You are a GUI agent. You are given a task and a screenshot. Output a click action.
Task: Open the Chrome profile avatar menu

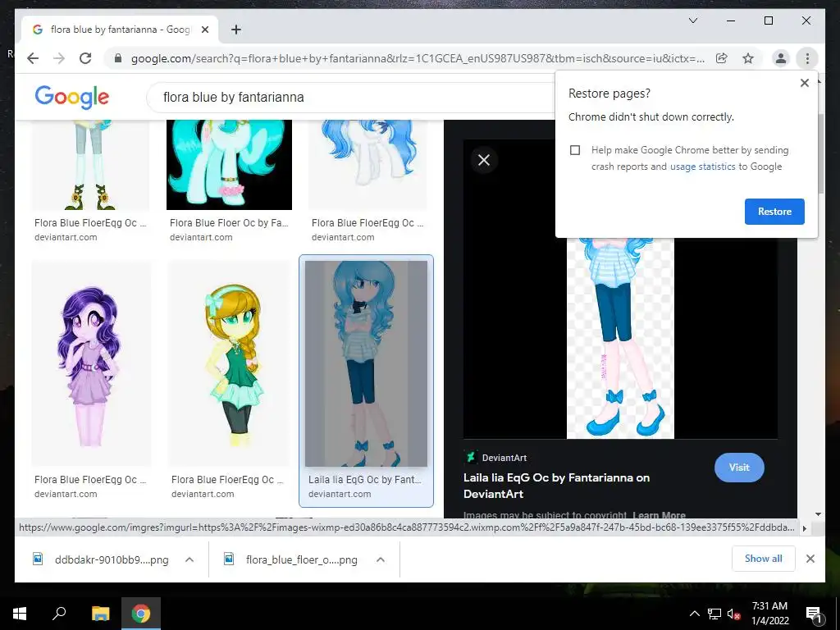(781, 58)
